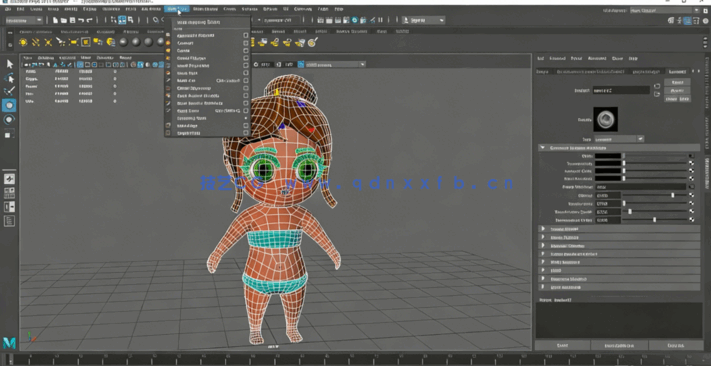Undo using the curved left arrow icon

pos(81,20)
